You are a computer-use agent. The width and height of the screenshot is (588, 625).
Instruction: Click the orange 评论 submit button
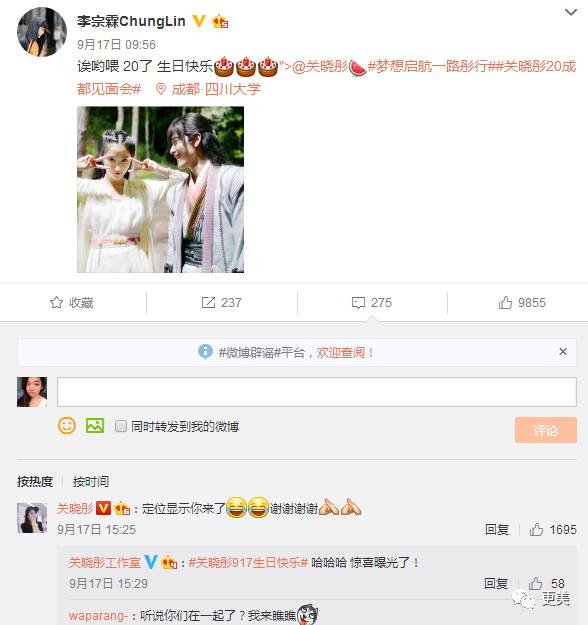click(x=546, y=430)
